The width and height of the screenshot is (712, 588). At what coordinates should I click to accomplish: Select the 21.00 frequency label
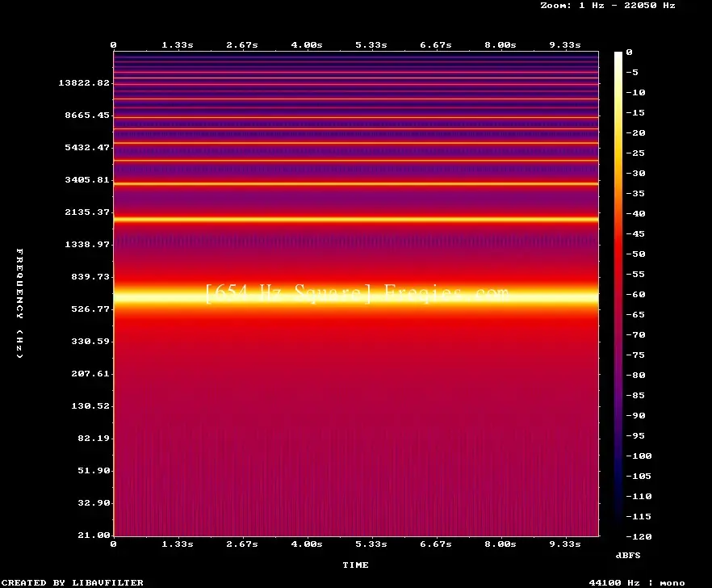94,535
